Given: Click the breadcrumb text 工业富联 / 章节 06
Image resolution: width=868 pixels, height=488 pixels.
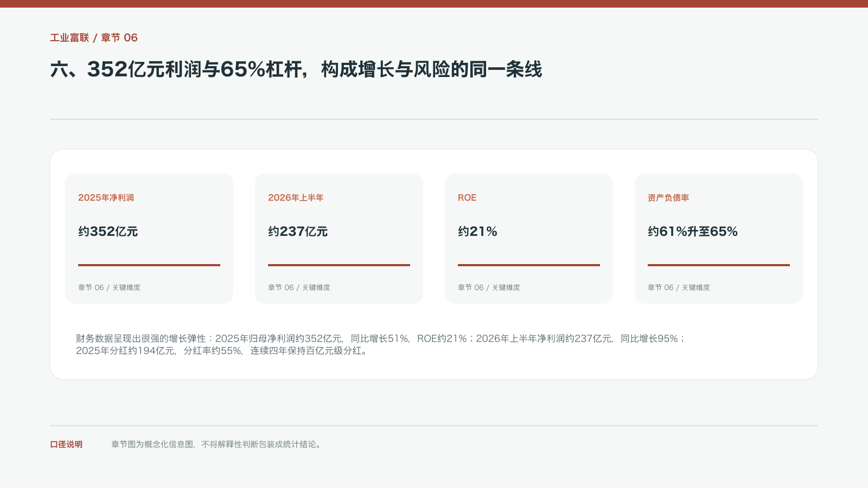Looking at the screenshot, I should coord(94,37).
